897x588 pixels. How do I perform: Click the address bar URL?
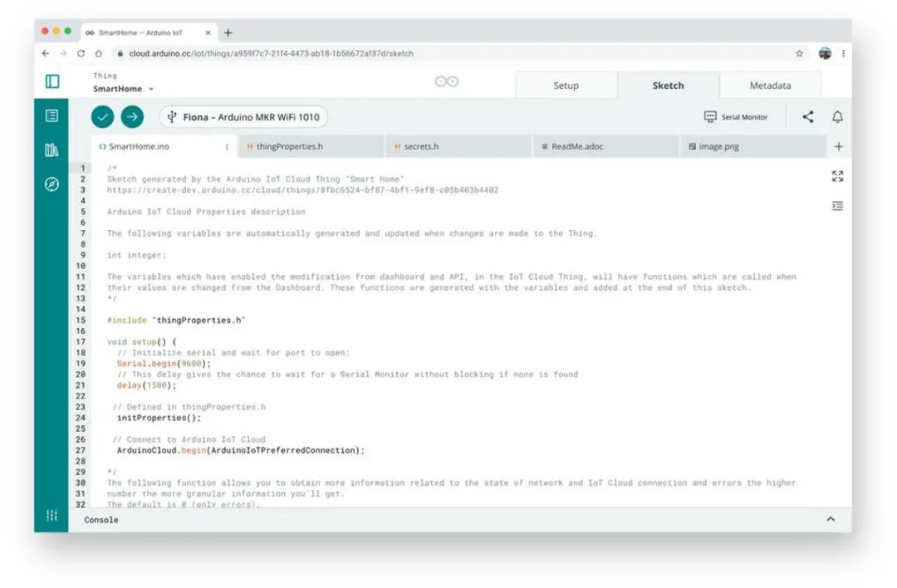click(271, 53)
